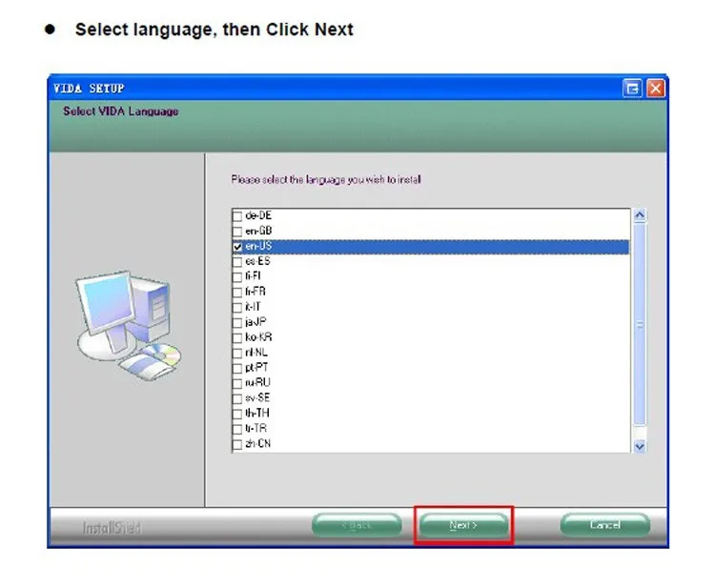
Task: Check the it-IT language checkbox
Action: 237,307
